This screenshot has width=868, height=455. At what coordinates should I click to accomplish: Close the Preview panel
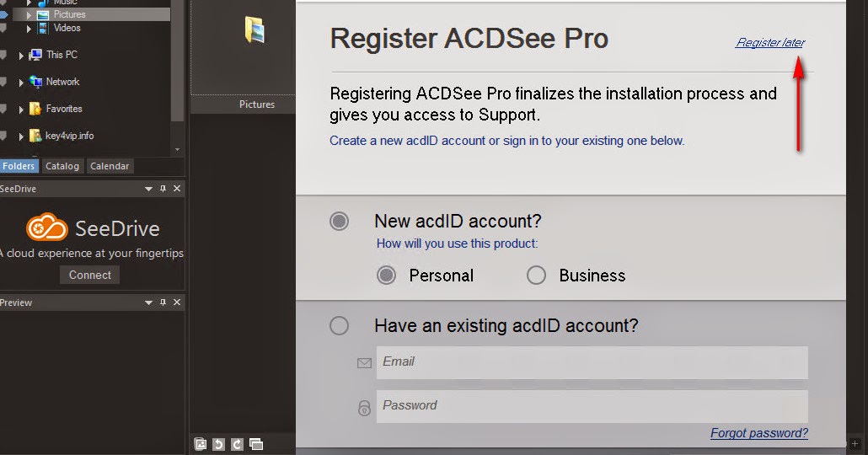[177, 302]
